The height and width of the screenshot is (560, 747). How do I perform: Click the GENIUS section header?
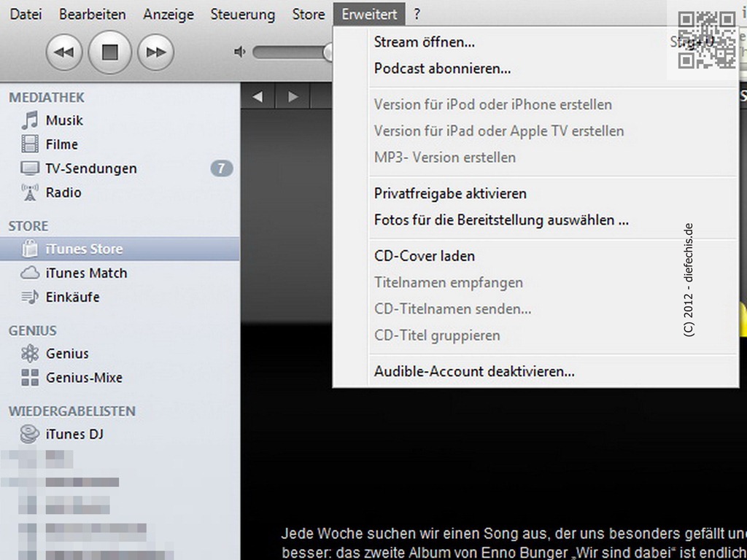(x=32, y=330)
